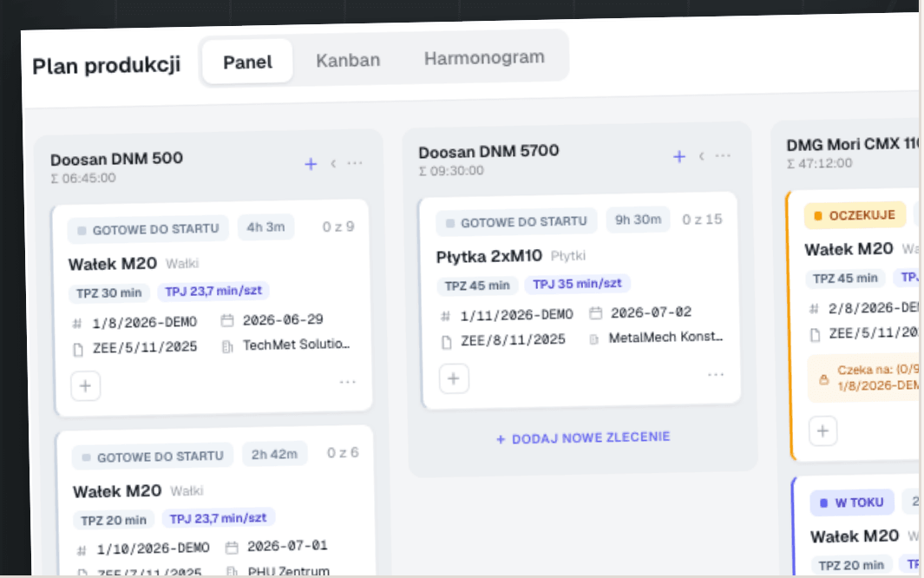The image size is (924, 578).
Task: Click GOTOWE DO STARTU badge on 4h 3m card
Action: click(147, 229)
